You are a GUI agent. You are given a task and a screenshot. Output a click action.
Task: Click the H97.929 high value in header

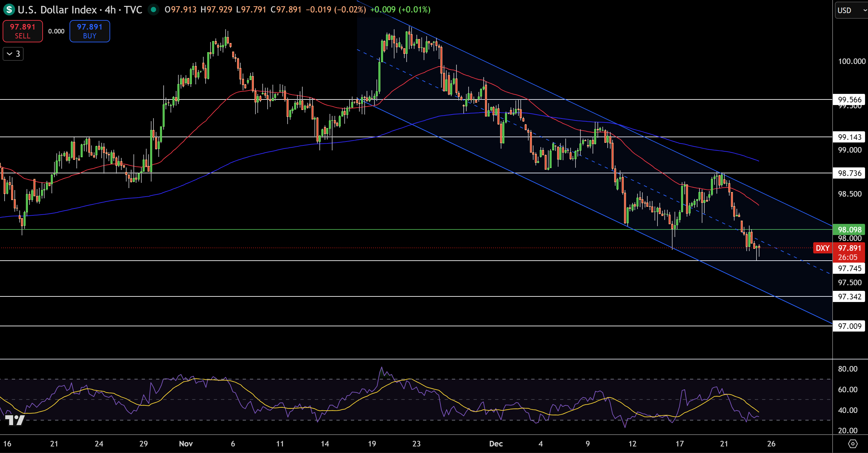[216, 10]
